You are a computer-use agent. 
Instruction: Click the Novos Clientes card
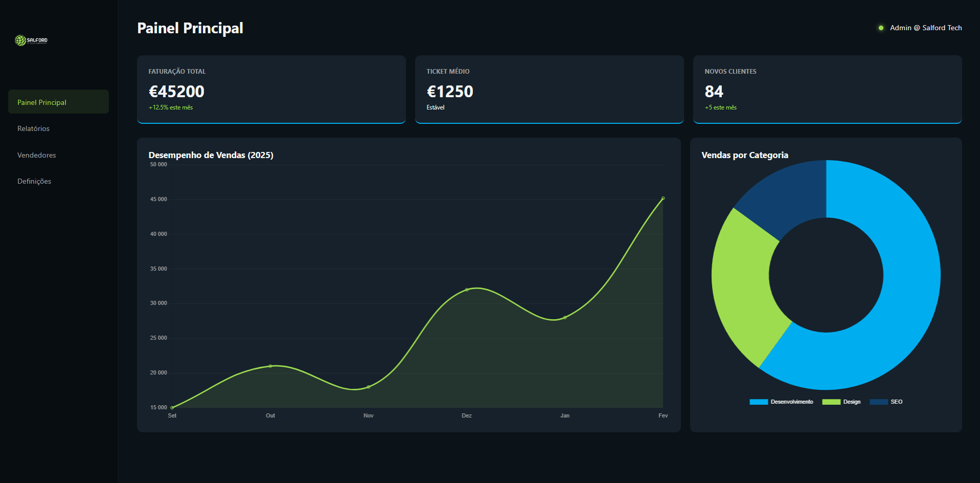coord(827,90)
